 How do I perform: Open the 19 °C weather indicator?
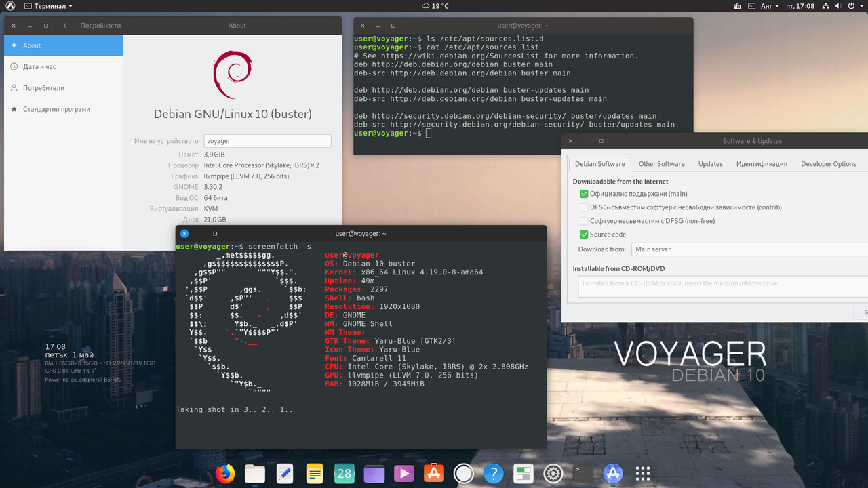[435, 6]
